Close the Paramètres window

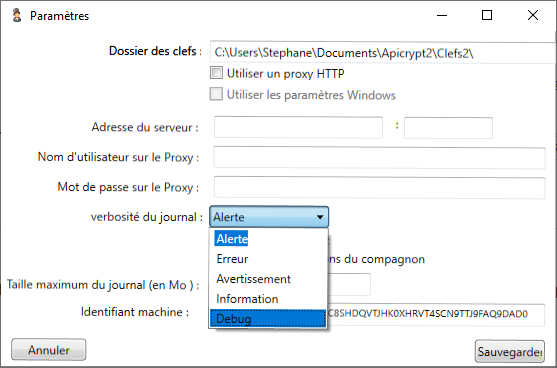click(x=533, y=16)
